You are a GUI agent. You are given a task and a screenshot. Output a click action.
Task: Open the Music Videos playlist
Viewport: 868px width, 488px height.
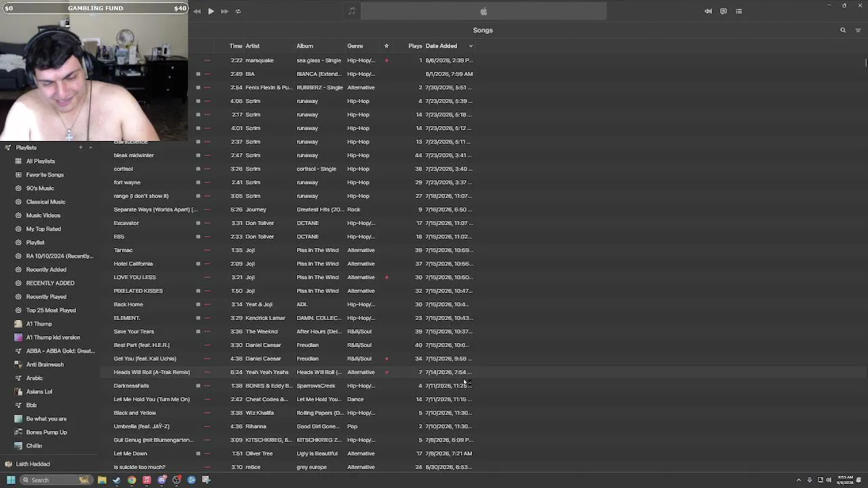43,216
